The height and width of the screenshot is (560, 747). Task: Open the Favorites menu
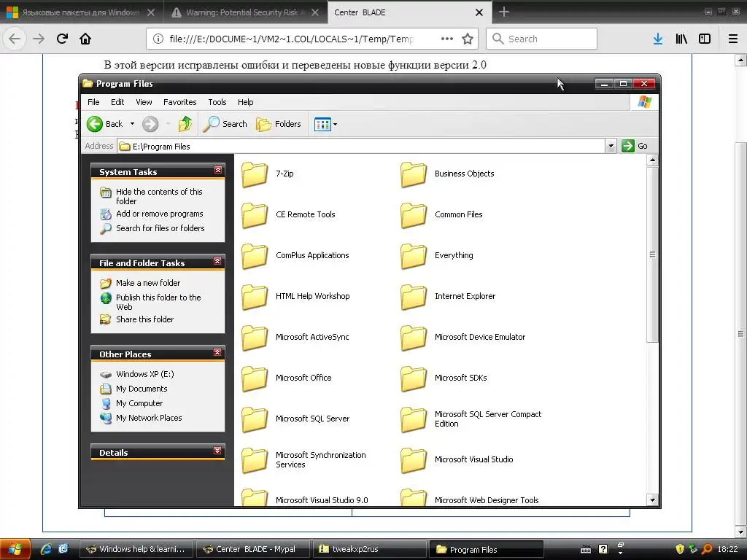pos(179,102)
